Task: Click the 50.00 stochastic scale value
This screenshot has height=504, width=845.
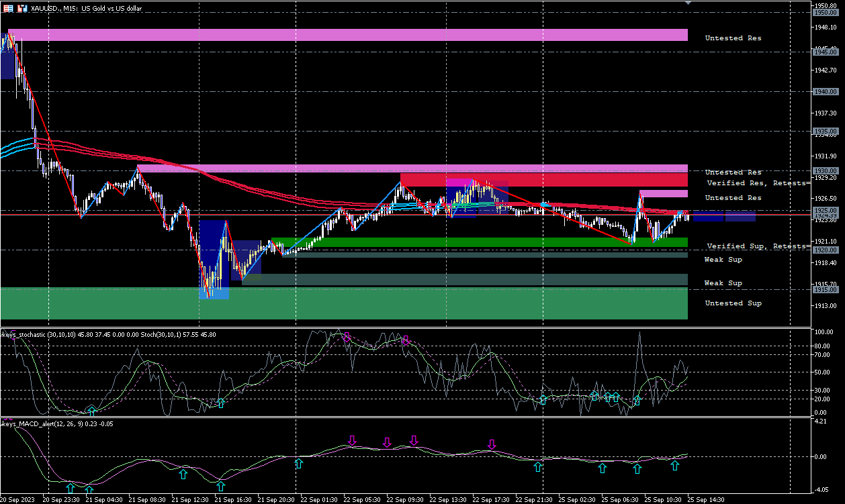Action: pos(821,372)
